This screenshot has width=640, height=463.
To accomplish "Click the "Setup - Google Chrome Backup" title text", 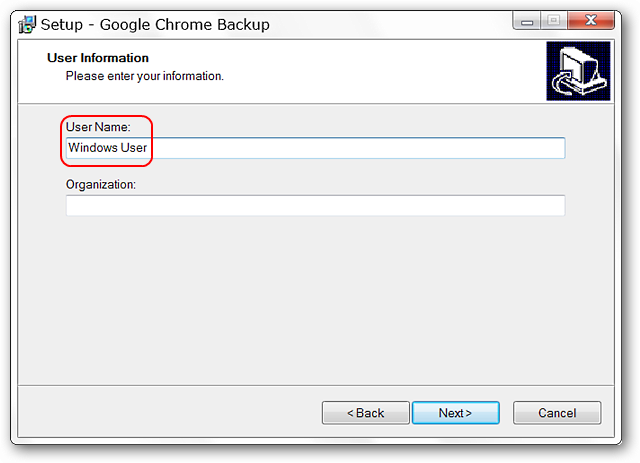I will click(155, 24).
